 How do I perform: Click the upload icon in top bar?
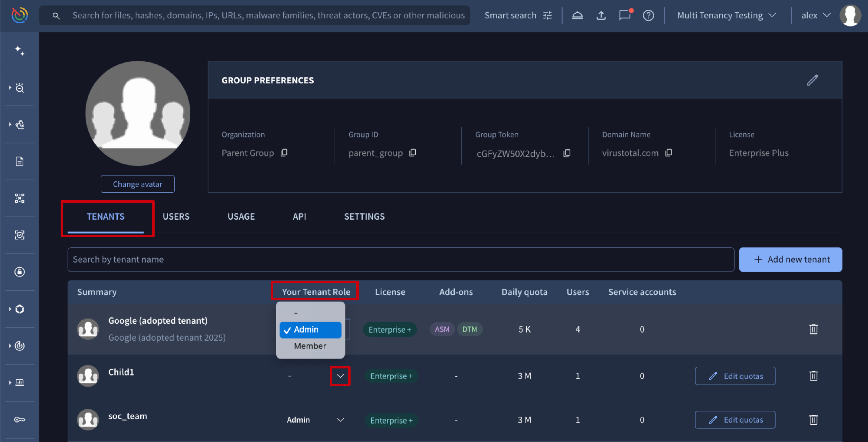tap(601, 16)
